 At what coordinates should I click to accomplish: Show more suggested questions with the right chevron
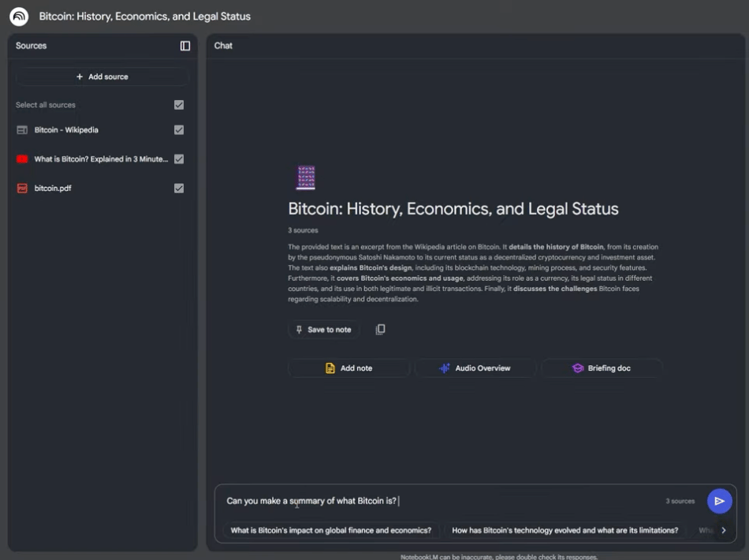pos(724,530)
